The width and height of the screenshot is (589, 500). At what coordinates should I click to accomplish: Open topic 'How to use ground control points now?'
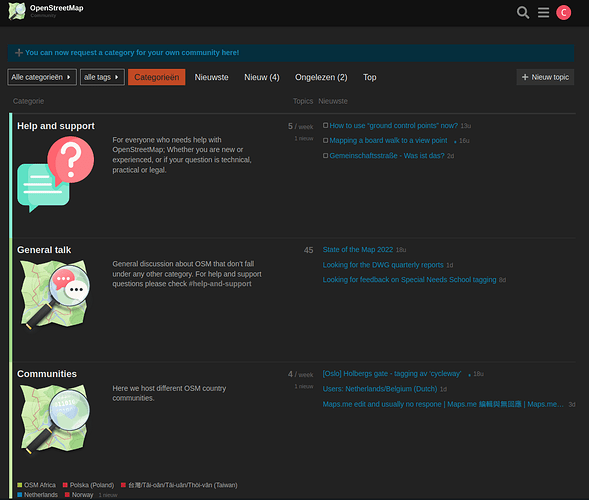[393, 125]
